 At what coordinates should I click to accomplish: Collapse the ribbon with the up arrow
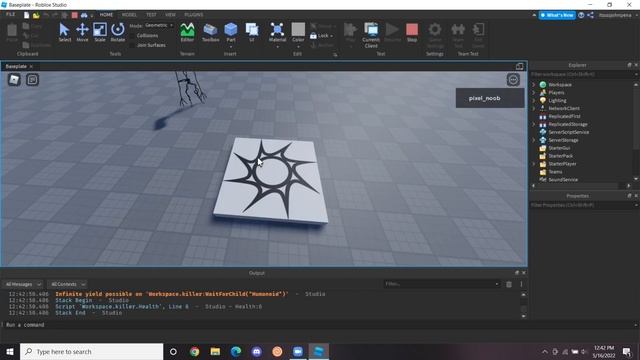point(534,15)
